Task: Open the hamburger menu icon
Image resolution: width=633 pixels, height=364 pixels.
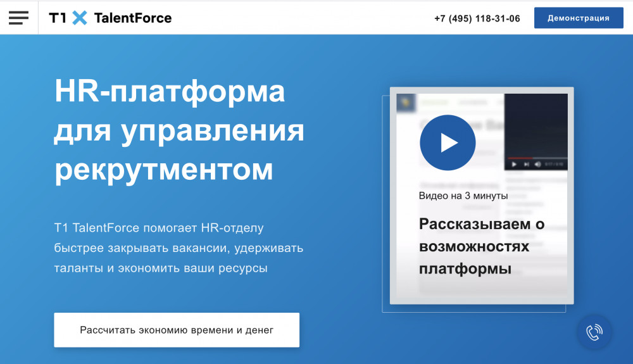Action: click(x=18, y=18)
